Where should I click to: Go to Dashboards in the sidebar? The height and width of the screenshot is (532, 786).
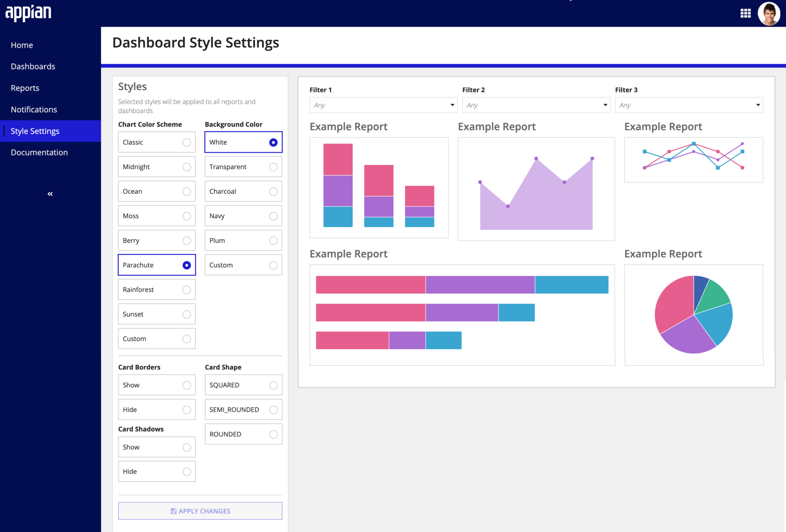[33, 66]
